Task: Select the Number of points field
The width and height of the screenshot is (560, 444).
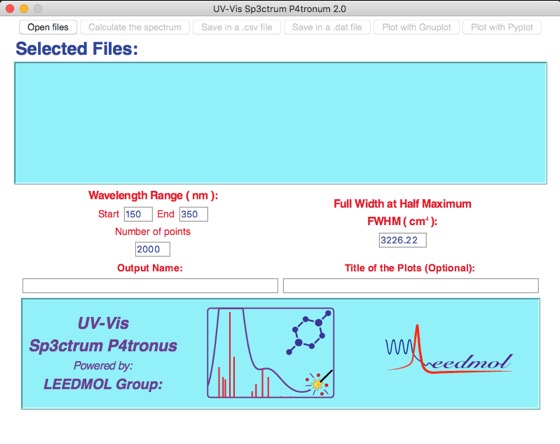Action: [x=152, y=249]
